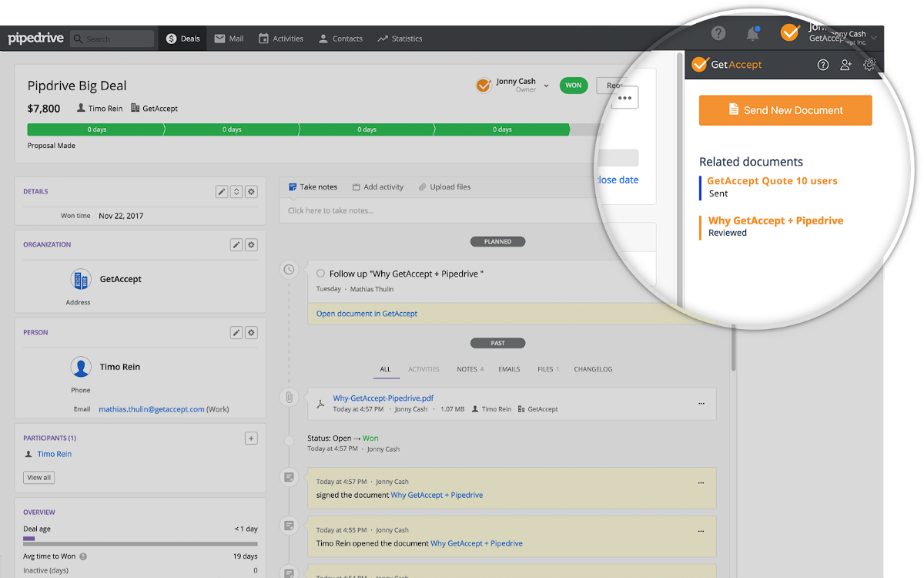Edit the Organization section with the pencil icon
Screen dimensions: 924x578
236,244
